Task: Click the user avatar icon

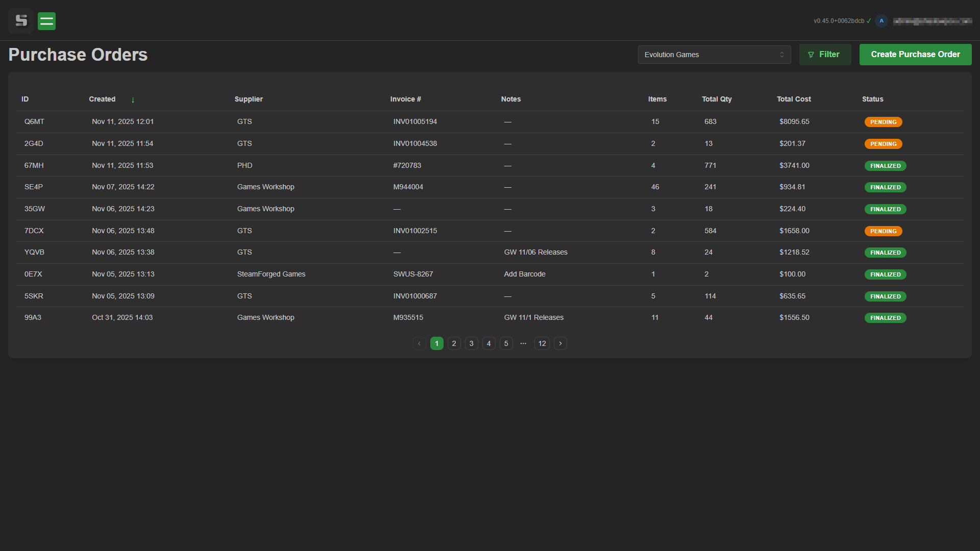Action: 881,21
